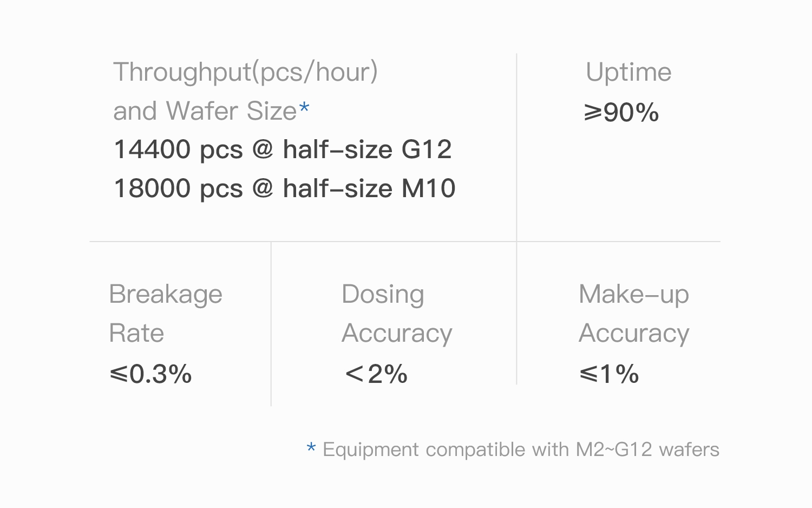
Task: Select the ≥90% uptime value
Action: click(621, 113)
